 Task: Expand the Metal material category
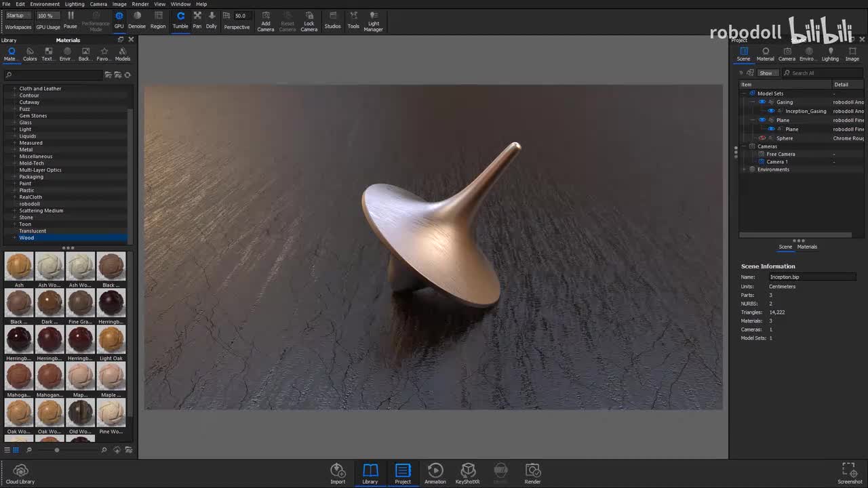pos(14,150)
